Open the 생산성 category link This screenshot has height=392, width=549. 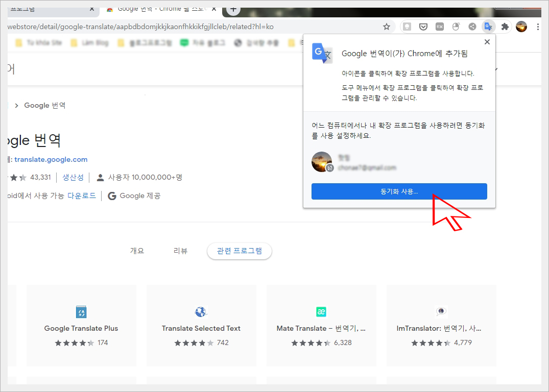[73, 178]
